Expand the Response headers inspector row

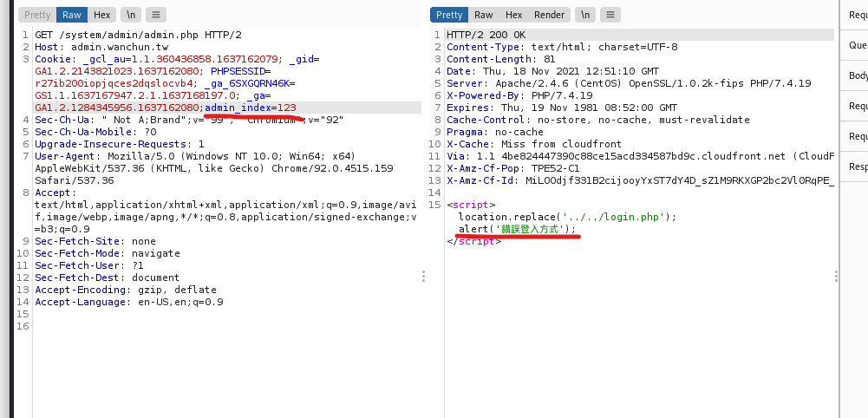click(x=854, y=167)
